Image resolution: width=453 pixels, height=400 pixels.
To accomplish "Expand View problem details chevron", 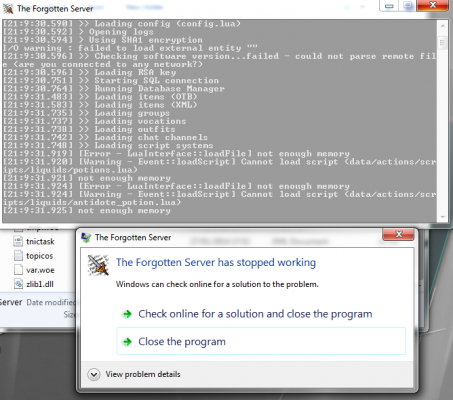I will [x=94, y=374].
